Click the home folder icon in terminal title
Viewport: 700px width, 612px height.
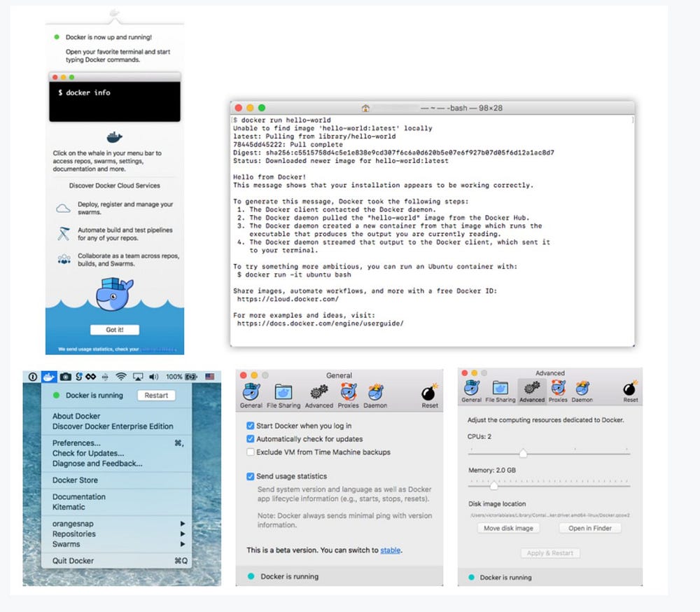[x=365, y=108]
